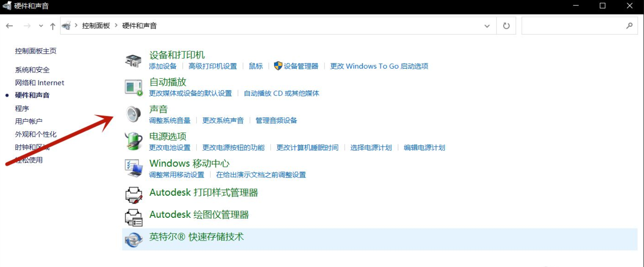
Task: Click the 英特尔 快速存储技术 globe icon
Action: (x=134, y=239)
